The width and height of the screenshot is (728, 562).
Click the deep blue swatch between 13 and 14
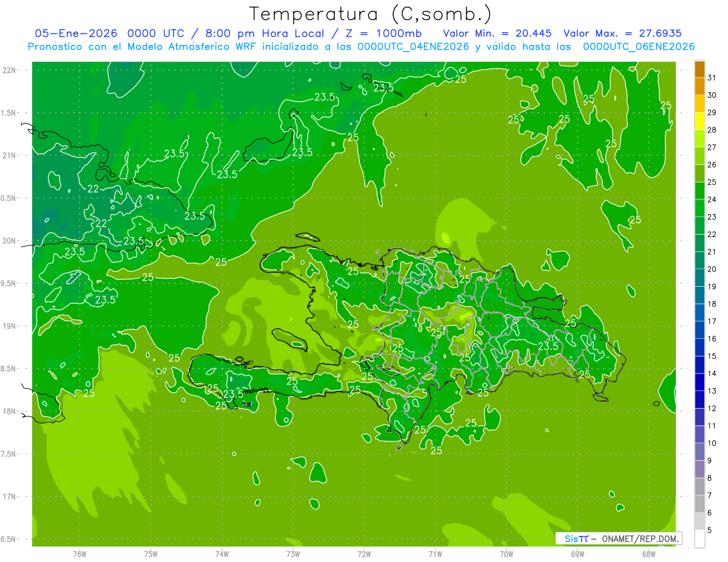click(x=699, y=382)
